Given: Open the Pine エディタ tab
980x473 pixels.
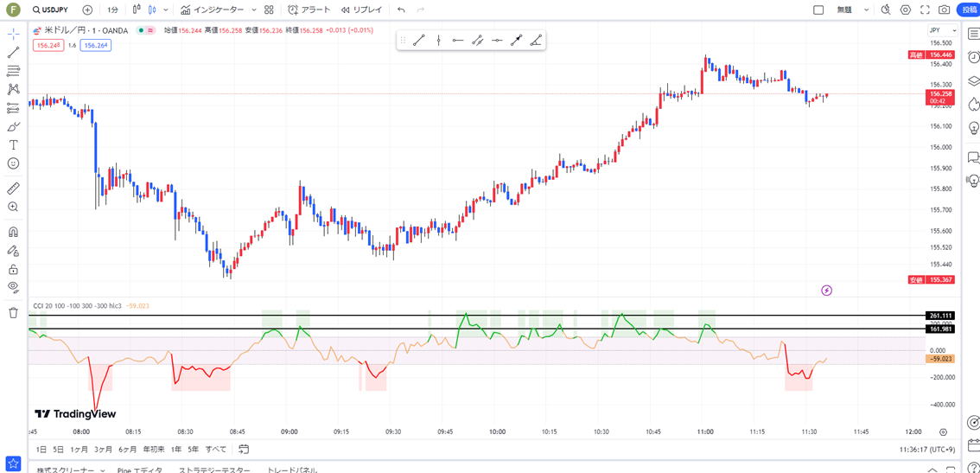Looking at the screenshot, I should (140, 470).
